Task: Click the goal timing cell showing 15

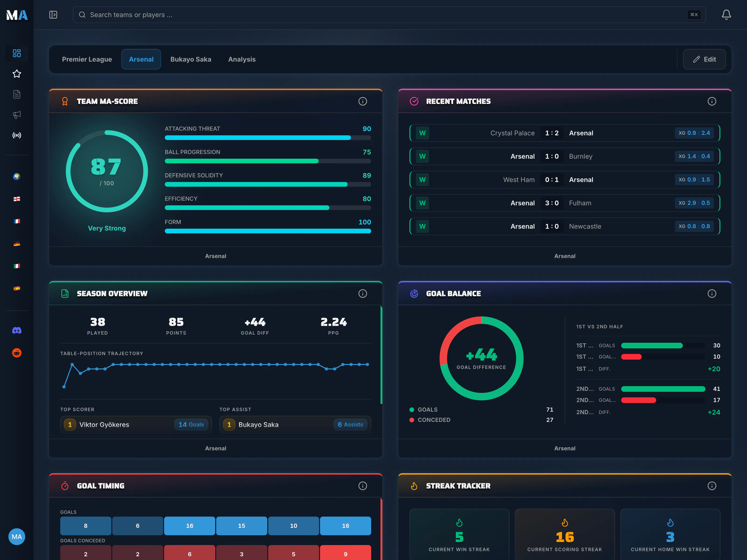Action: coord(241,526)
